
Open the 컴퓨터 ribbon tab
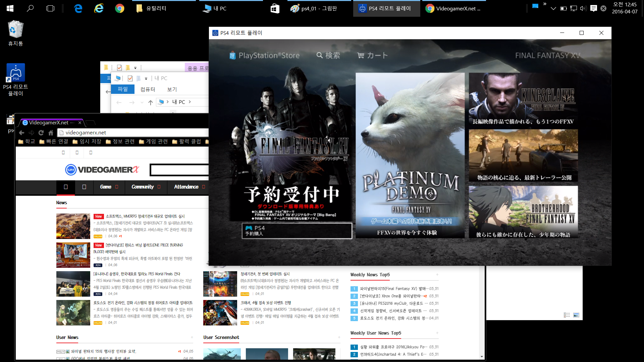coord(148,89)
